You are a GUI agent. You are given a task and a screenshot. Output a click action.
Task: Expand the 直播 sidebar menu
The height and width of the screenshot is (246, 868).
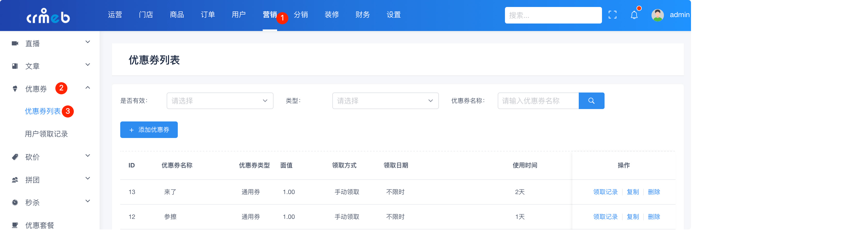[x=88, y=42]
